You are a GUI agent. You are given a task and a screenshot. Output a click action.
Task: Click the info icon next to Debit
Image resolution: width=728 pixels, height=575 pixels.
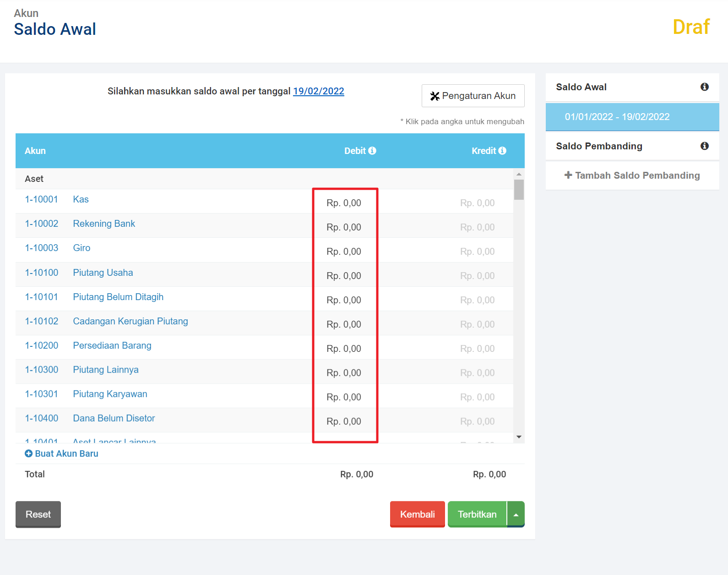(372, 151)
